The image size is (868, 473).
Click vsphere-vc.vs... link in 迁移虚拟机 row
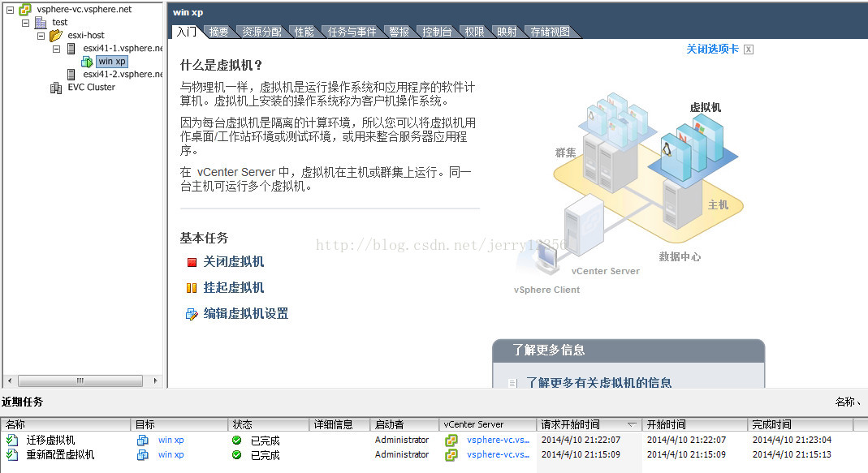click(499, 441)
